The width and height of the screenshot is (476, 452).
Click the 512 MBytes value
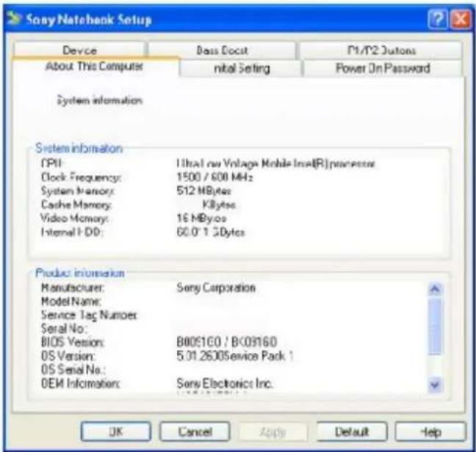point(203,191)
